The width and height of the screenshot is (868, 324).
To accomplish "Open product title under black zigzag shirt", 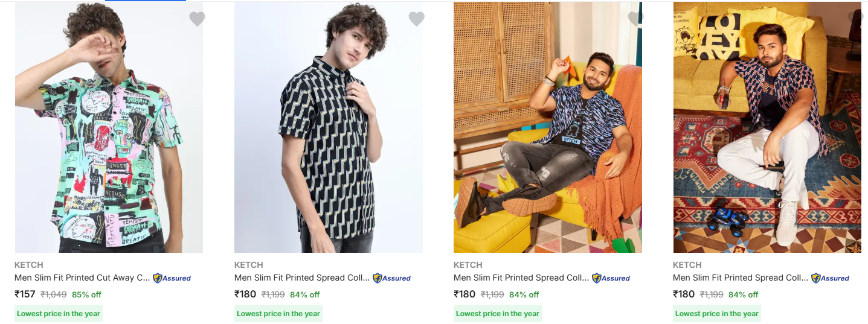I will 301,278.
